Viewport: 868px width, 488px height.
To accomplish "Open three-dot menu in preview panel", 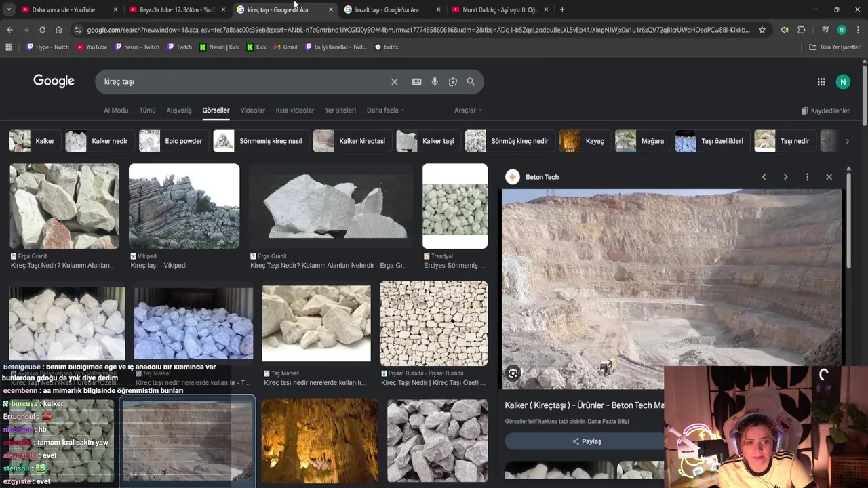I will coord(807,177).
